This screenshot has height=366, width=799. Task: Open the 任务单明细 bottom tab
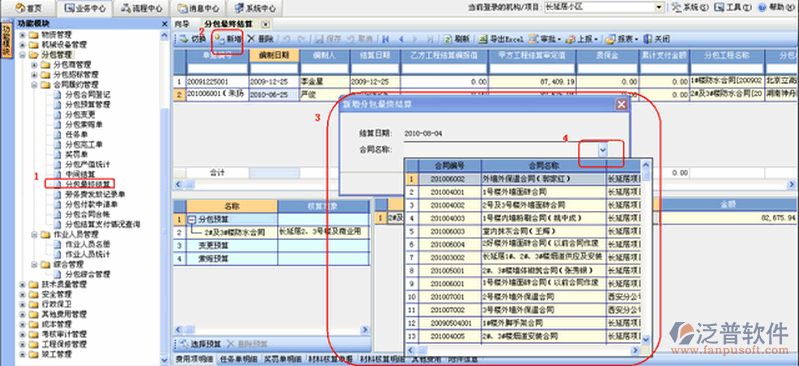click(x=239, y=359)
